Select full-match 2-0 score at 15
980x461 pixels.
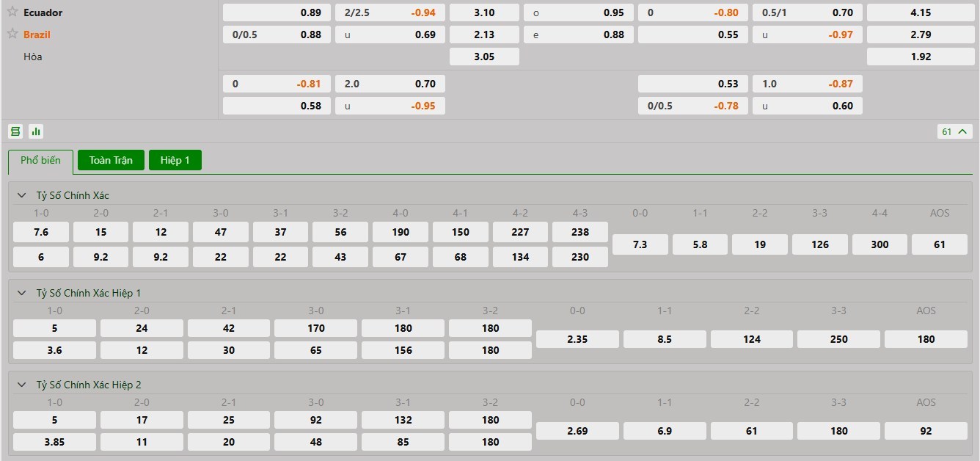pos(100,232)
